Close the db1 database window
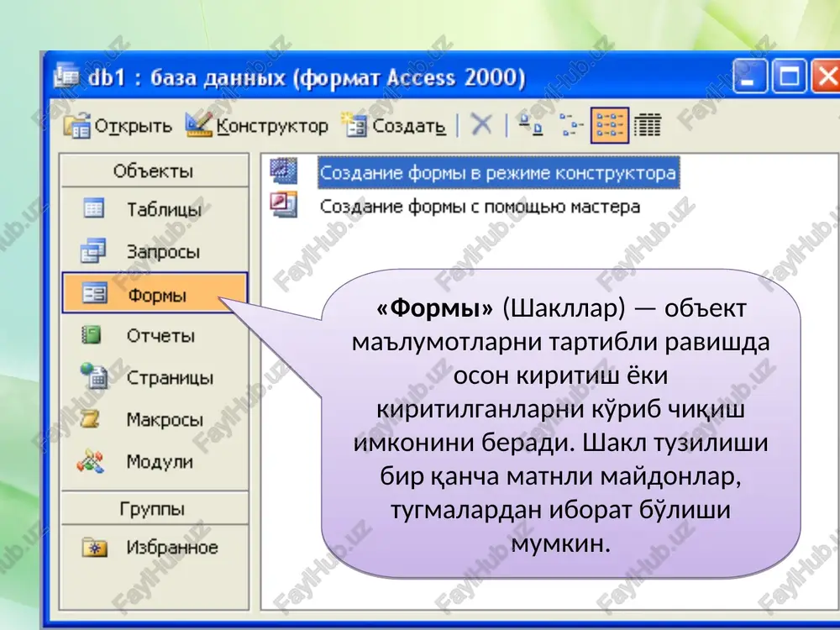This screenshot has width=840, height=630. (x=826, y=76)
